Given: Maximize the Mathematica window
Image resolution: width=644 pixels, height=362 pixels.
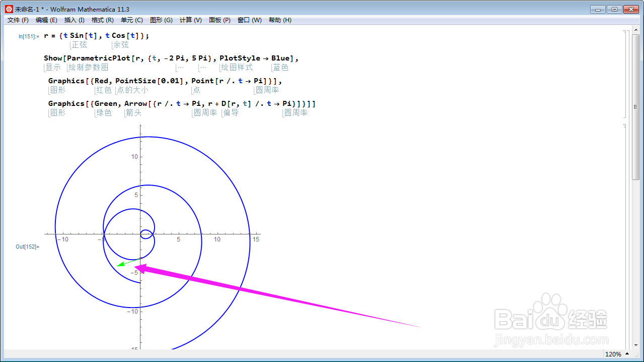Looking at the screenshot, I should point(614,9).
